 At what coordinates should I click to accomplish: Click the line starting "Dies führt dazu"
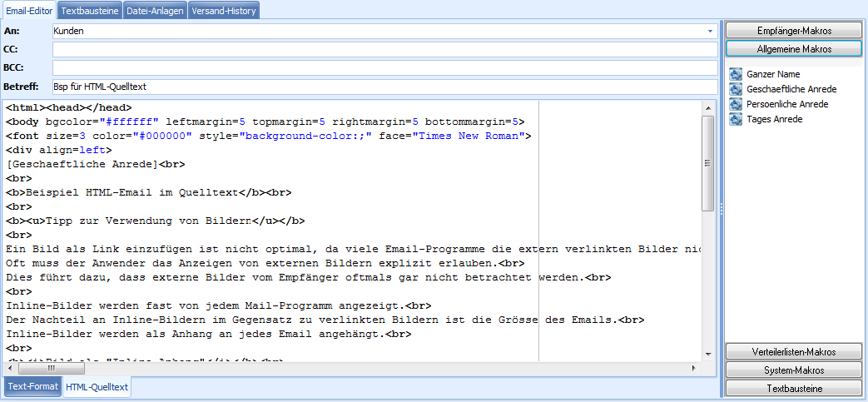point(309,277)
